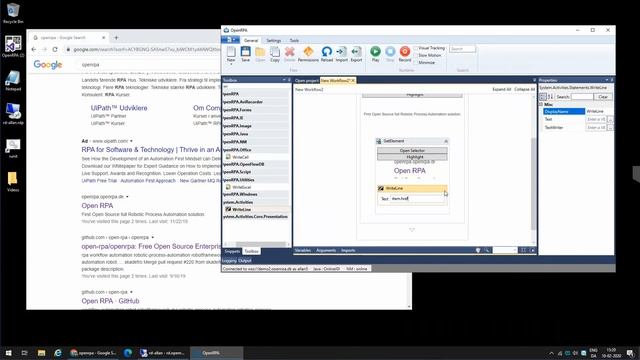Expand the OpenRPA.Image toolbox category

click(256, 126)
